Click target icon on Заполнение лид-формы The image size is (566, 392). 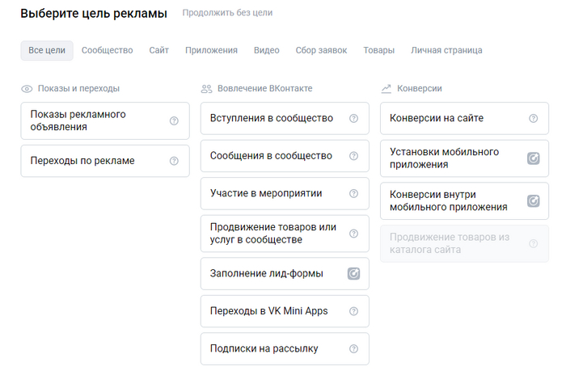[x=353, y=274]
